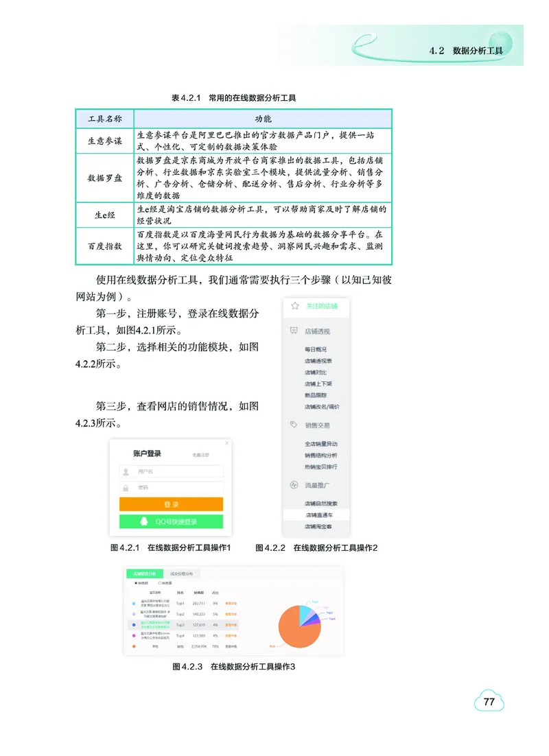Click the lock icon in the password field
The image size is (549, 756).
pyautogui.click(x=126, y=488)
